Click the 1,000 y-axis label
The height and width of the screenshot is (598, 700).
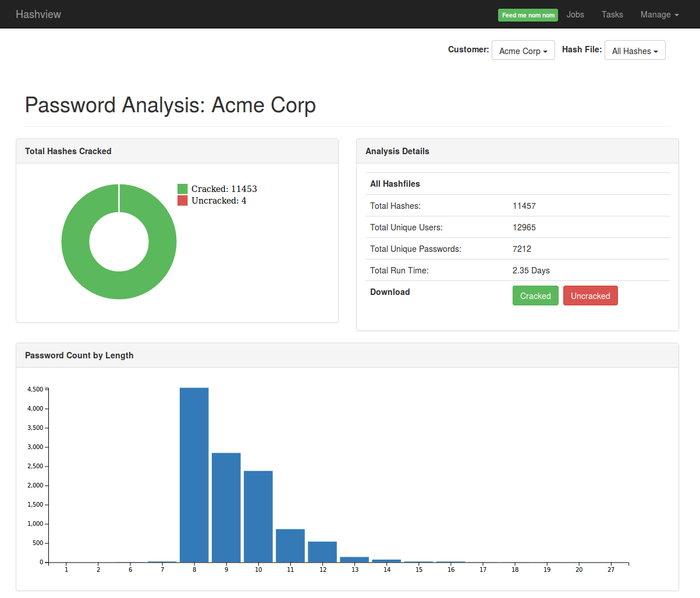click(x=35, y=524)
